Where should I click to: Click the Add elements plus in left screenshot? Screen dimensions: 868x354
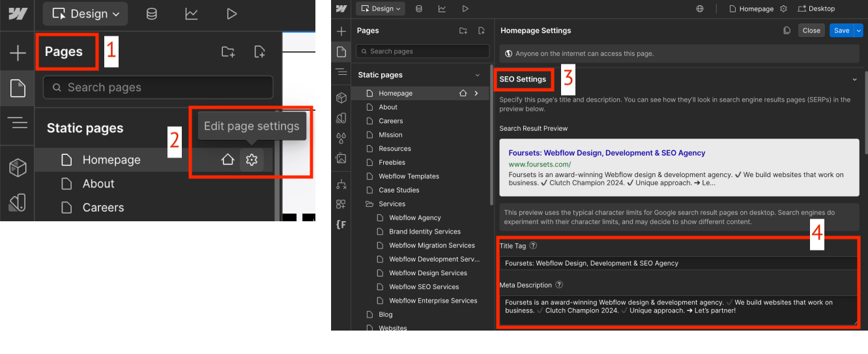point(18,53)
